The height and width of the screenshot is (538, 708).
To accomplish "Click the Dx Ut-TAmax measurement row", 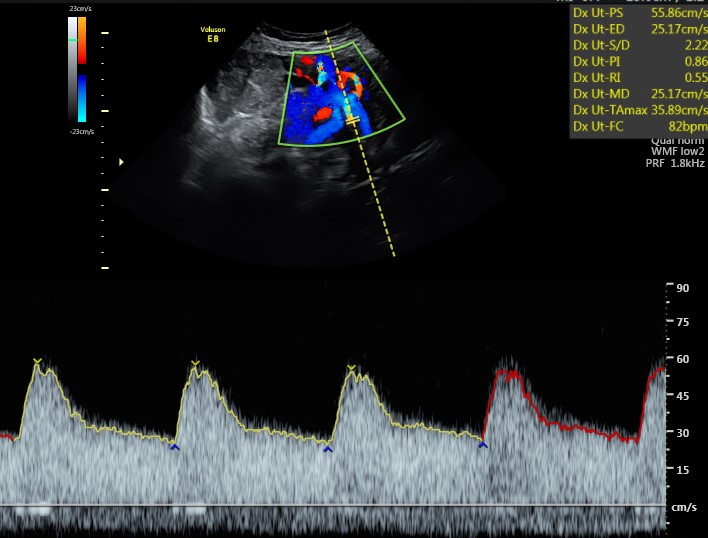I will pos(638,111).
